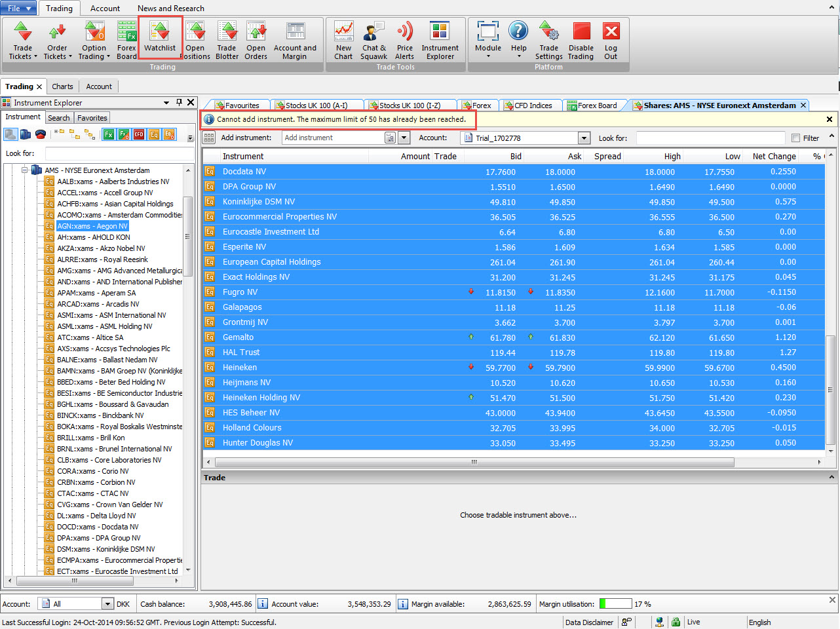Image resolution: width=840 pixels, height=629 pixels.
Task: Sort by the Net Change column header
Action: 774,156
